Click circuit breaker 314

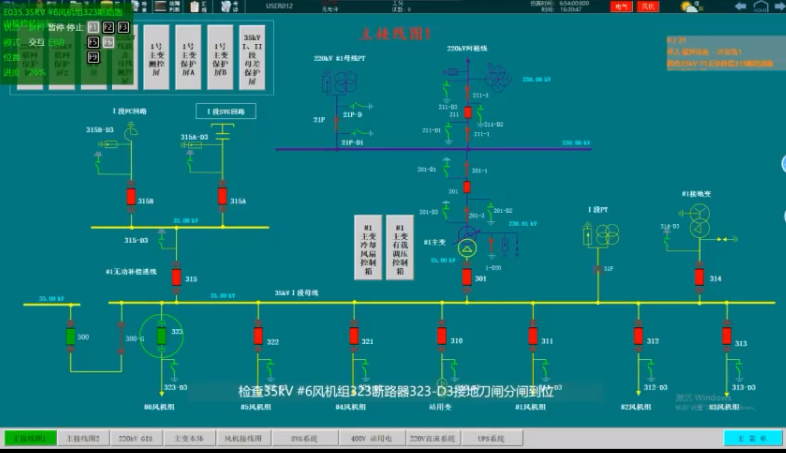(700, 277)
